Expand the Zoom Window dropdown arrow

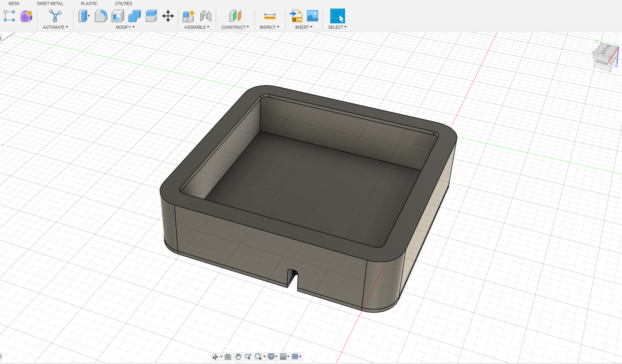click(265, 357)
